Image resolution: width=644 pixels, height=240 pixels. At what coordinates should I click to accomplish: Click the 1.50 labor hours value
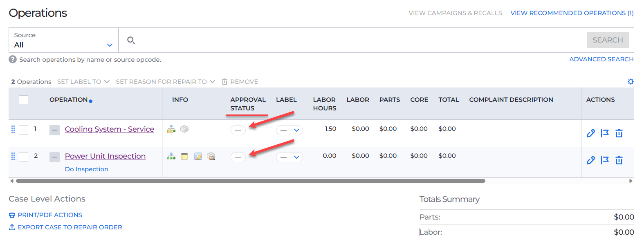[330, 129]
